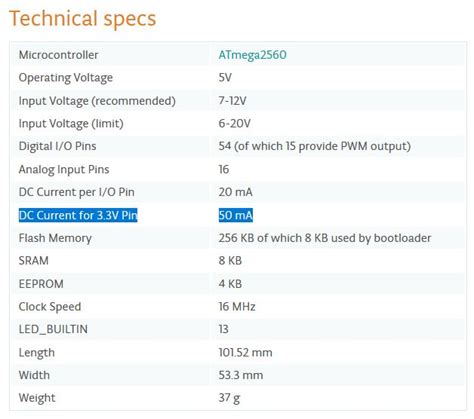The image size is (474, 419).
Task: Click the Input Voltage (recommended) label
Action: pyautogui.click(x=97, y=101)
